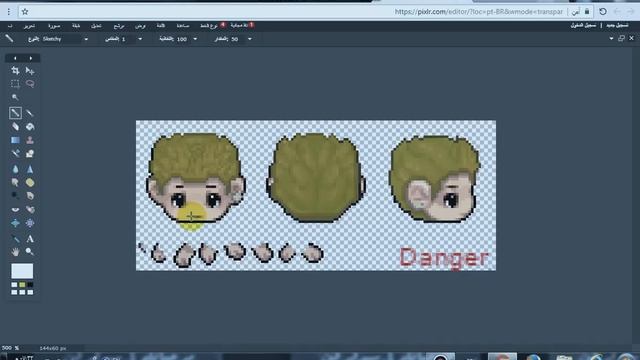
Task: Select the Eraser tool
Action: click(x=15, y=127)
